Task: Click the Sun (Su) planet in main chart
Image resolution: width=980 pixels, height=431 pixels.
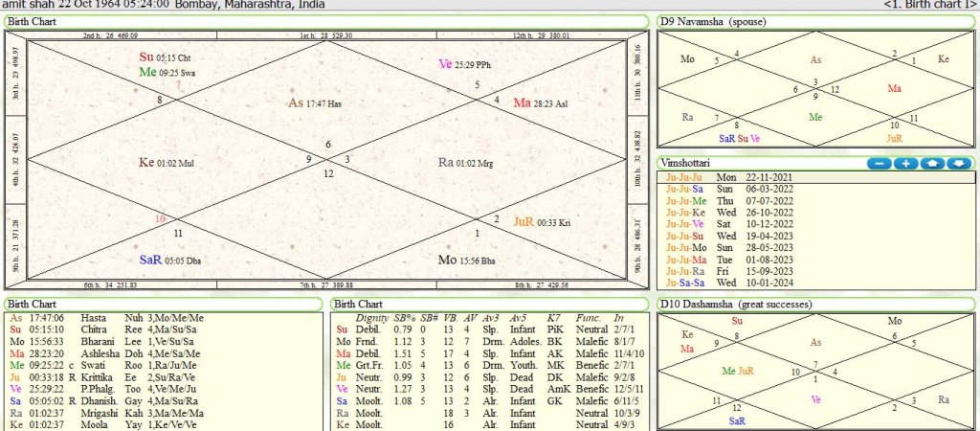Action: (146, 57)
